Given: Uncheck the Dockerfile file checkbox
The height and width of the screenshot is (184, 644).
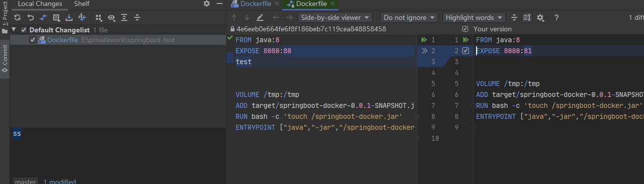Looking at the screenshot, I should coord(33,40).
